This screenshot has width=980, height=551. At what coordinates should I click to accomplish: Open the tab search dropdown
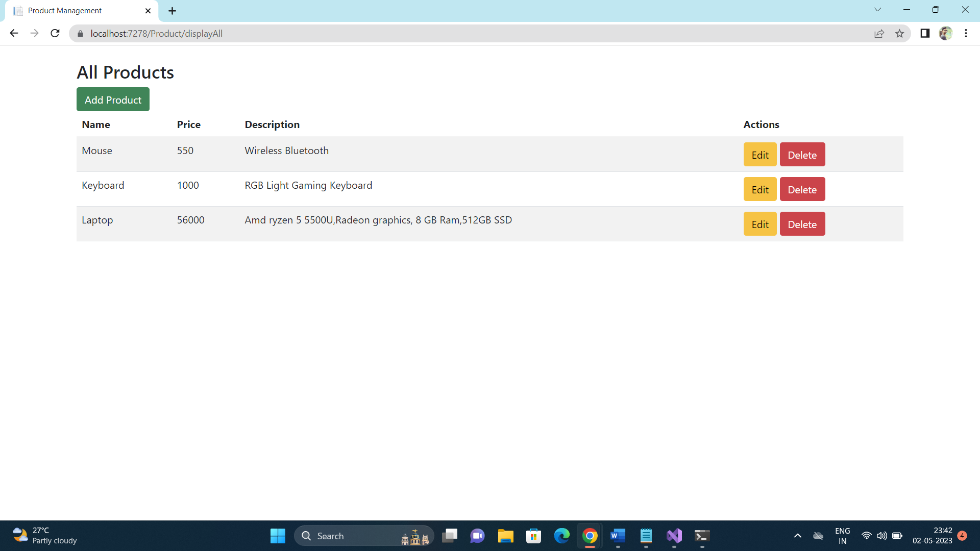[878, 9]
